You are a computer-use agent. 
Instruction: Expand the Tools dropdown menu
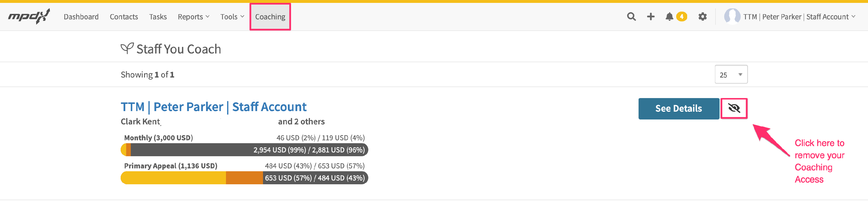[x=232, y=17]
